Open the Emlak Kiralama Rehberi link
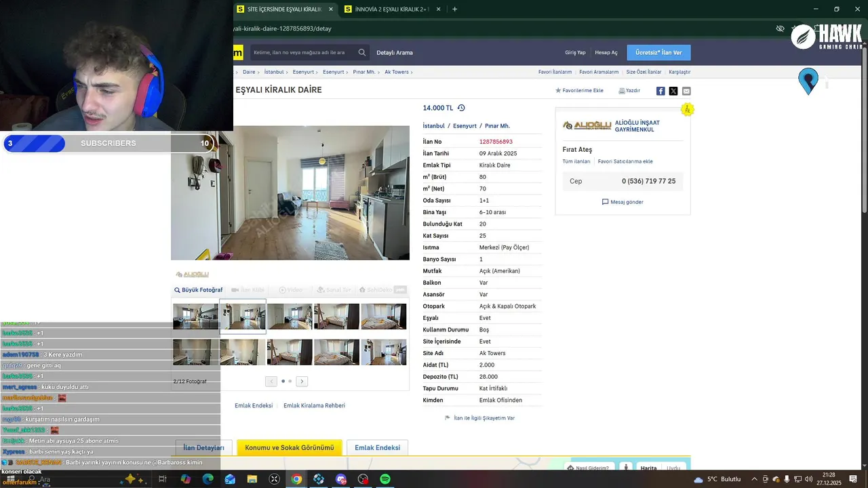The image size is (868, 488). point(314,405)
